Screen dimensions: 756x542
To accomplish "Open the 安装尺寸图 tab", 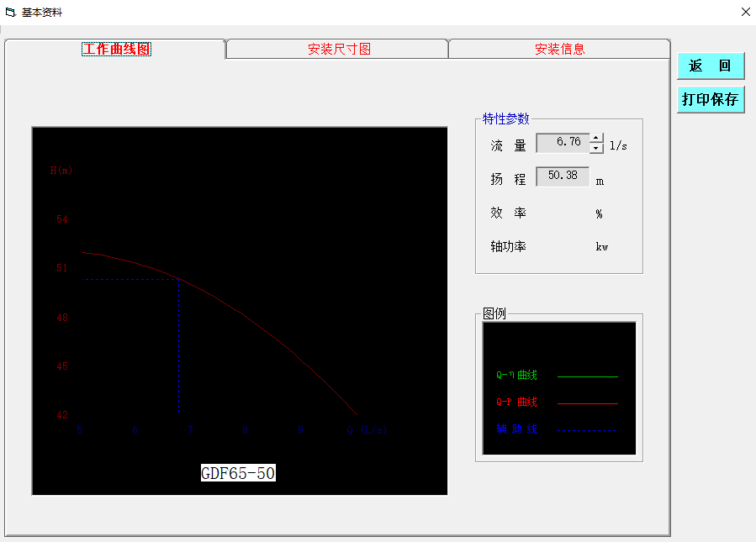I will click(339, 49).
